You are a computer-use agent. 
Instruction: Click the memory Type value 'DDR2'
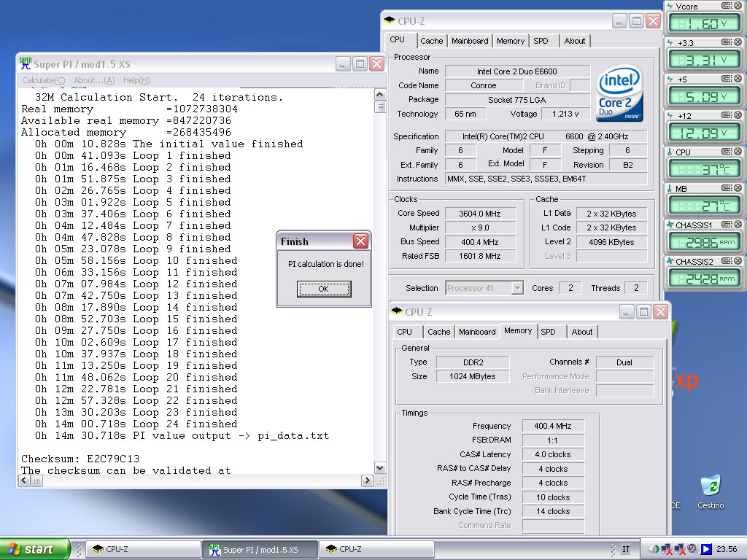473,362
